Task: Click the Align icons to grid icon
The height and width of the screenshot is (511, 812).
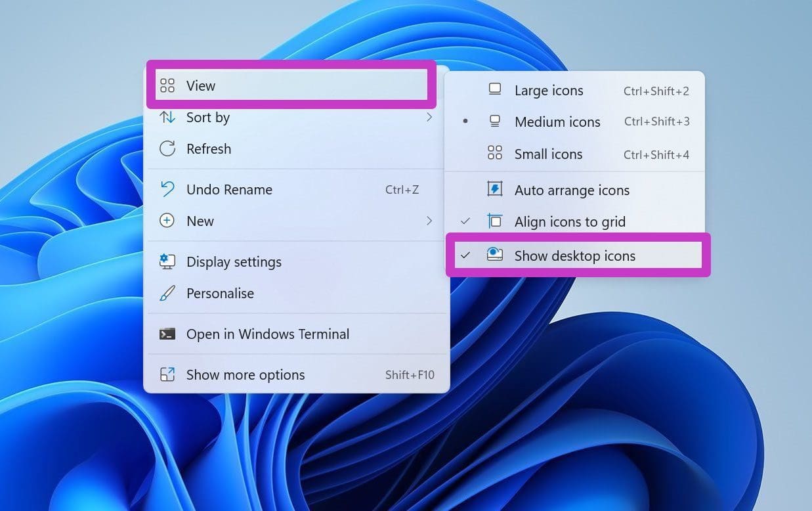Action: click(x=495, y=221)
